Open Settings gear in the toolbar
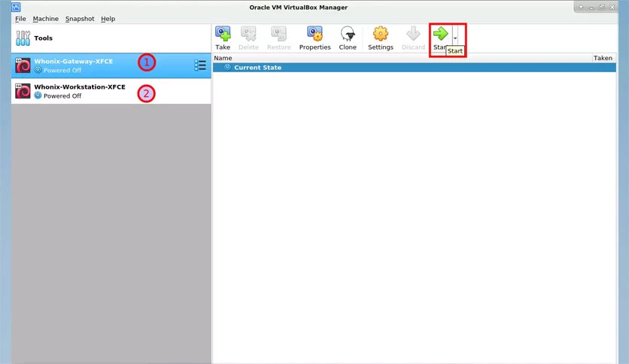Viewport: 629px width, 364px height. click(x=380, y=34)
